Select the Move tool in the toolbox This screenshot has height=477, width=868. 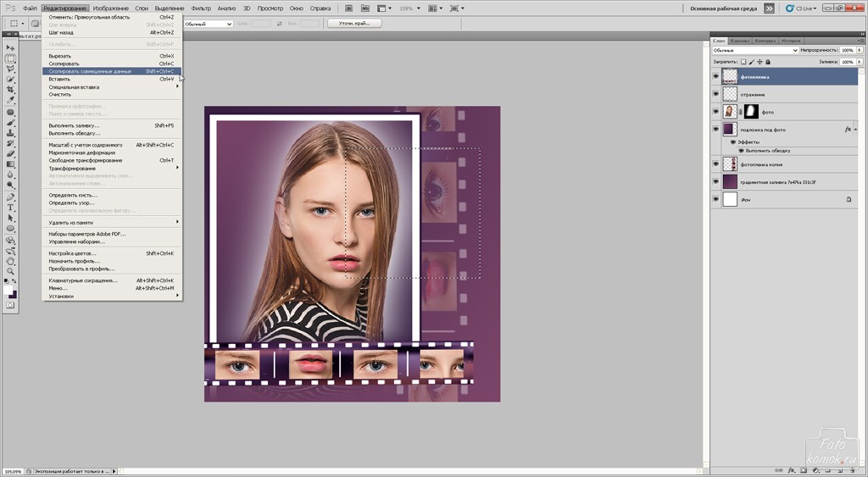[x=11, y=48]
